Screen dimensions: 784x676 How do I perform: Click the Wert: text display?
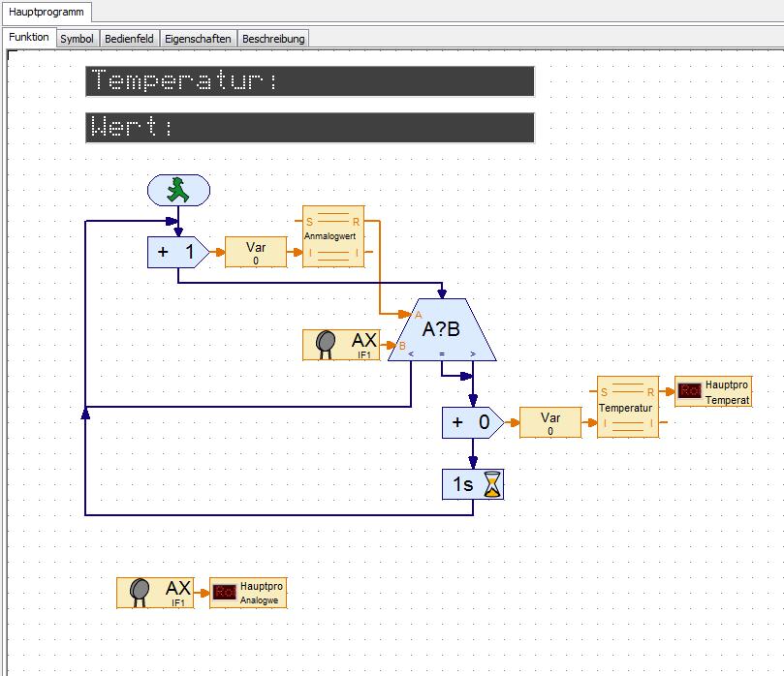[309, 128]
